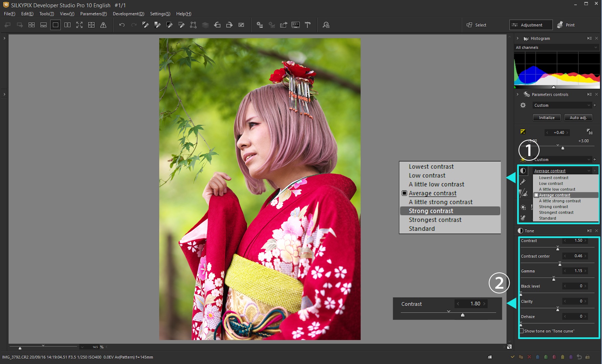This screenshot has height=364, width=603.
Task: Open the Tone panel options menu
Action: [589, 231]
